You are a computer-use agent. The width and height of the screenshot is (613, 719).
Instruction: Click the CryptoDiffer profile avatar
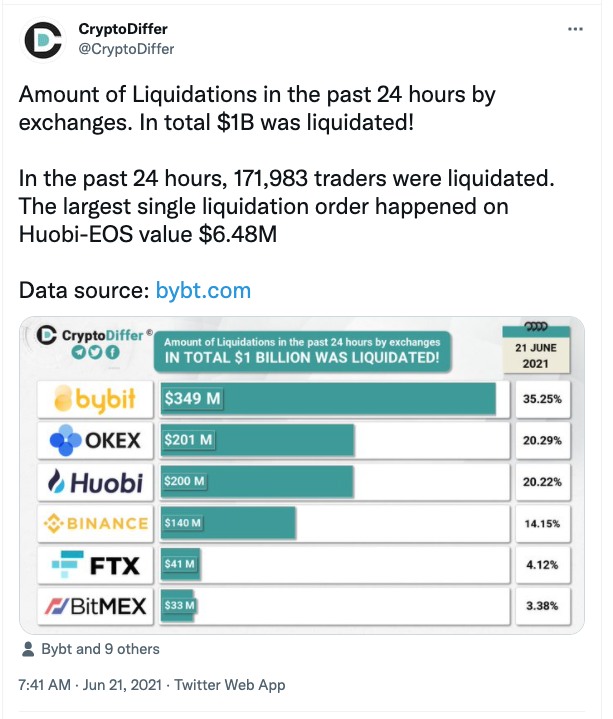pos(41,41)
